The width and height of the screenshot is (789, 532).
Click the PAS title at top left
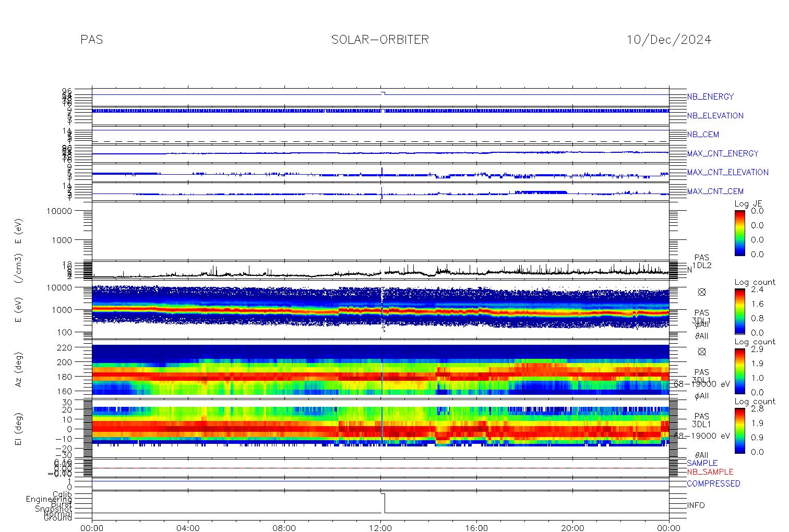click(x=92, y=40)
